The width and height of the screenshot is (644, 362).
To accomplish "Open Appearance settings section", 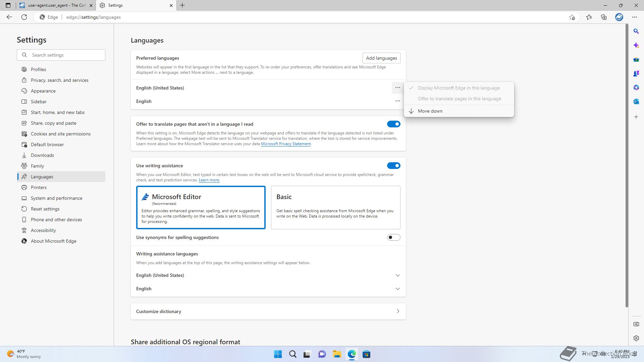I will pos(61,91).
